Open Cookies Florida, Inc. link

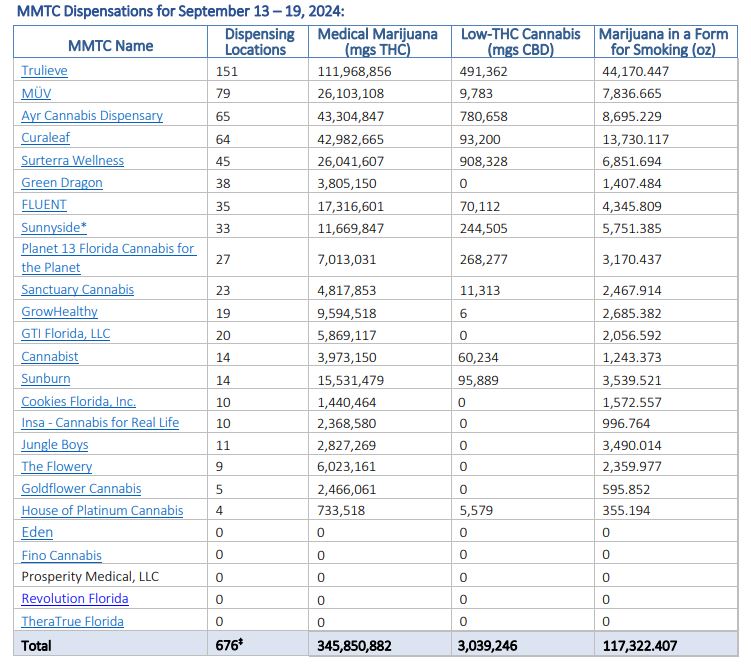click(x=78, y=401)
